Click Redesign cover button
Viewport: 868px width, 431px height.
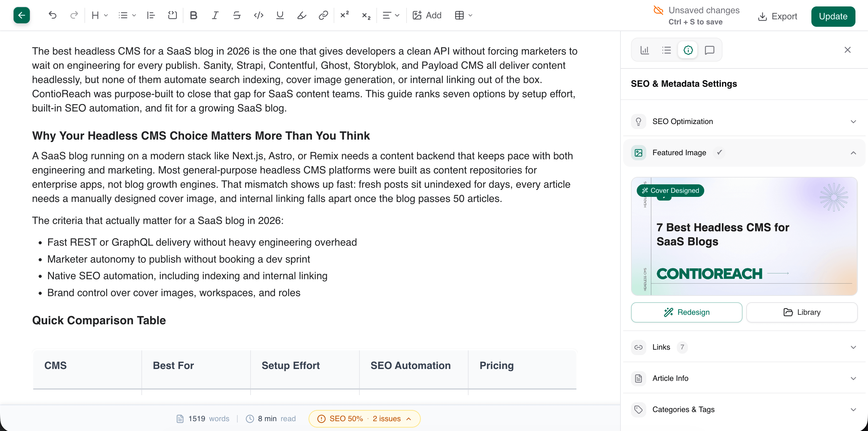687,312
